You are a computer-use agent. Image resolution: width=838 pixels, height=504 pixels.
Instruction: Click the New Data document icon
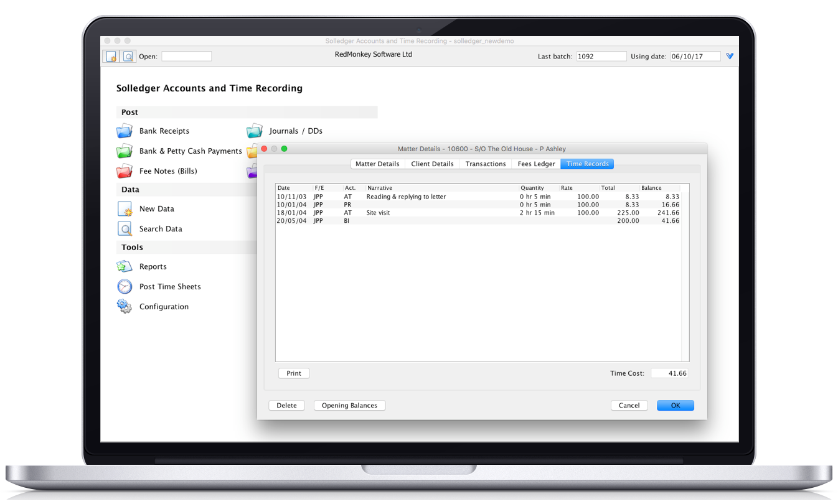pos(125,209)
